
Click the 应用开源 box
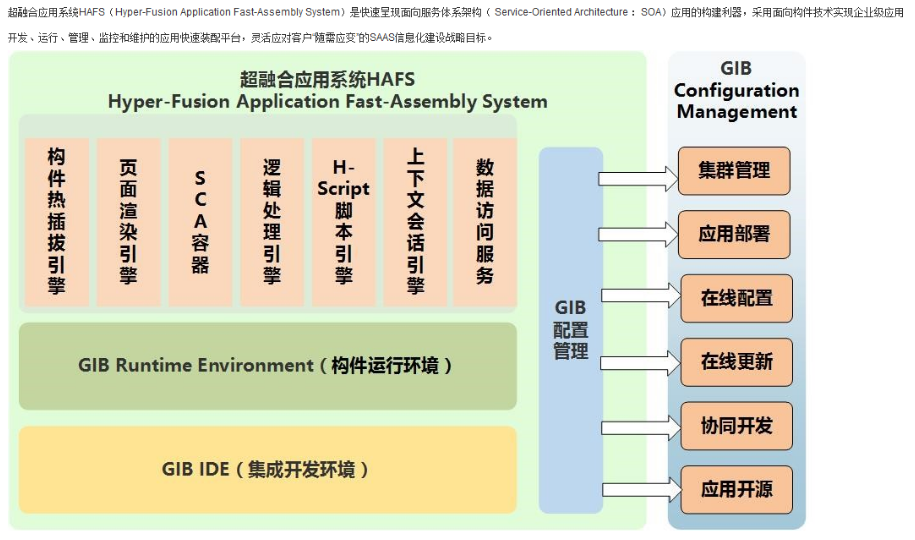pyautogui.click(x=736, y=490)
